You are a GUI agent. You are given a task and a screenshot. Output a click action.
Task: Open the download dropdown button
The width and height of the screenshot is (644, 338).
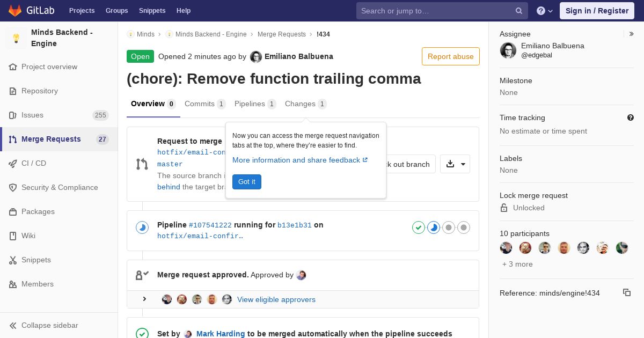point(455,164)
